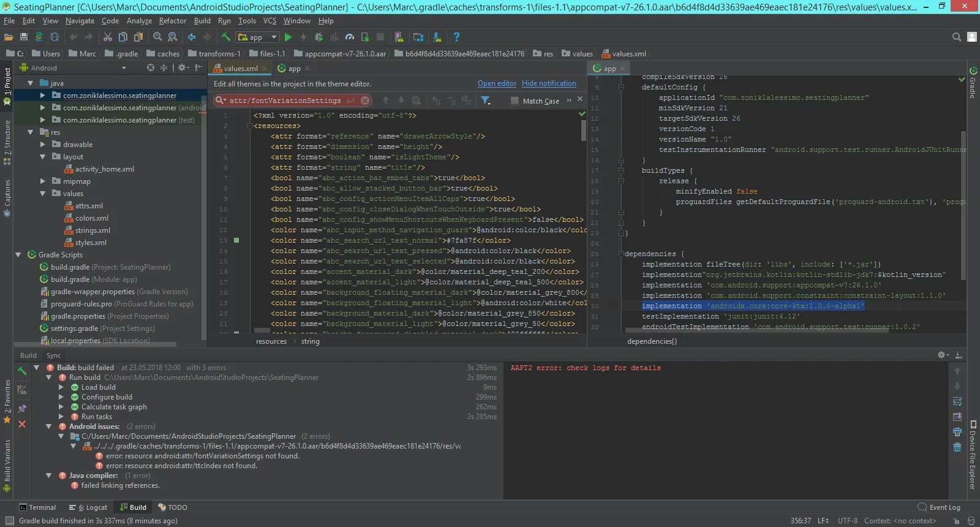The image size is (980, 527).
Task: Click the Hide notification link
Action: pos(549,84)
